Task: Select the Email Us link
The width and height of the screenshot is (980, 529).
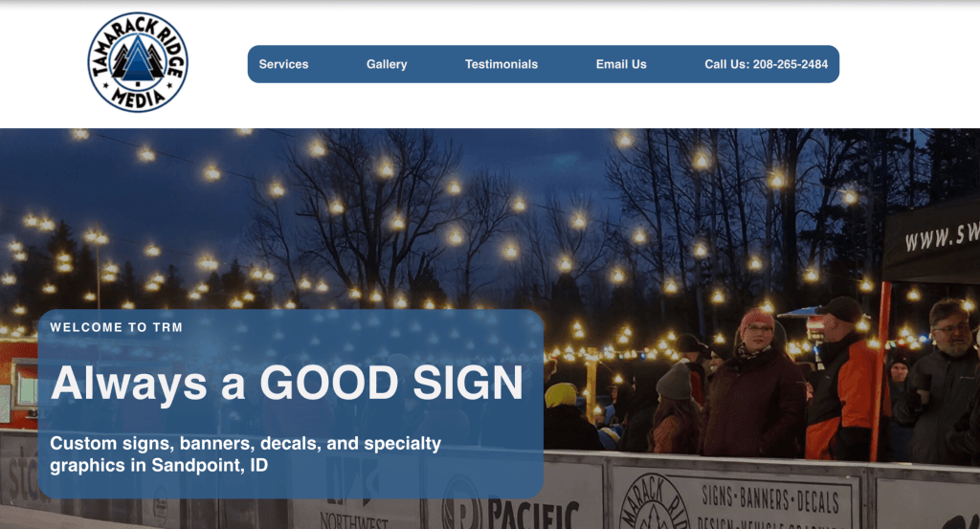Action: pyautogui.click(x=621, y=64)
